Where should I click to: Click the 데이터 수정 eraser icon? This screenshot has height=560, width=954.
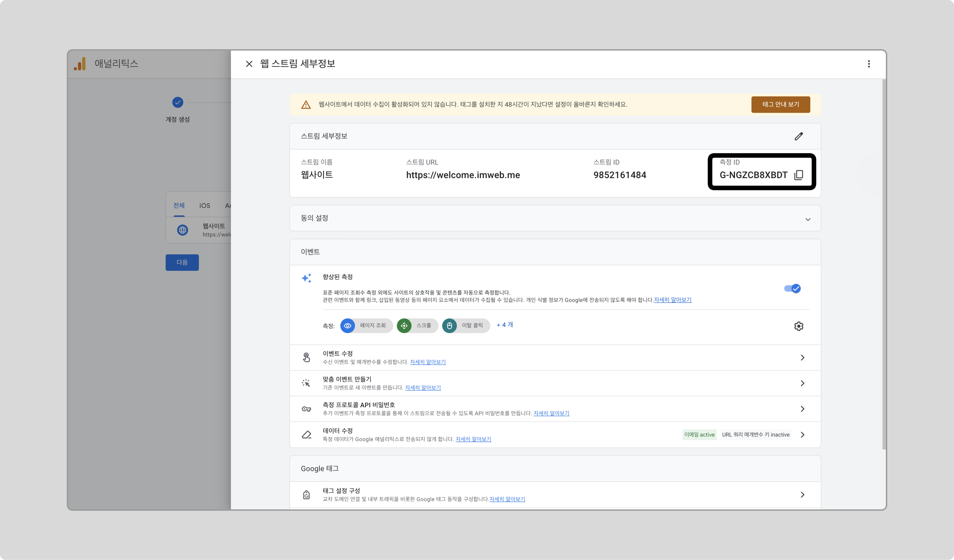306,435
